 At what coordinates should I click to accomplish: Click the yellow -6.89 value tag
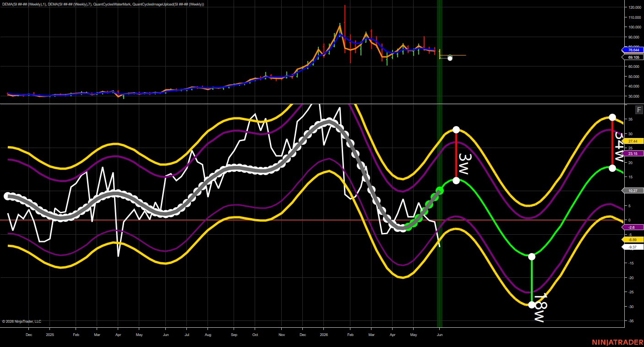click(632, 240)
